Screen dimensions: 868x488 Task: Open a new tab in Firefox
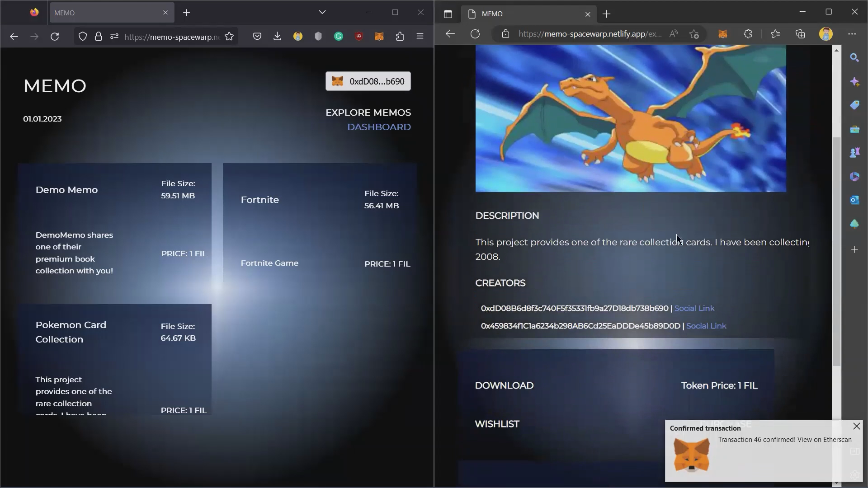(187, 13)
